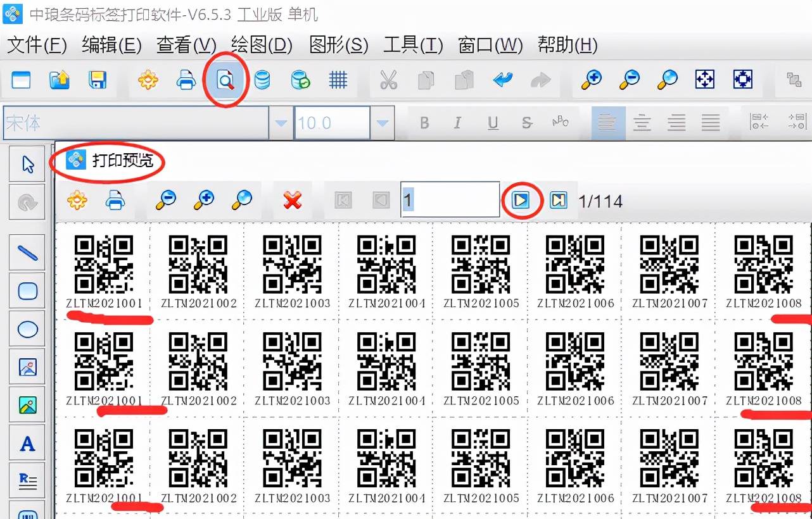Expand the font name dropdown
This screenshot has width=812, height=519.
281,123
